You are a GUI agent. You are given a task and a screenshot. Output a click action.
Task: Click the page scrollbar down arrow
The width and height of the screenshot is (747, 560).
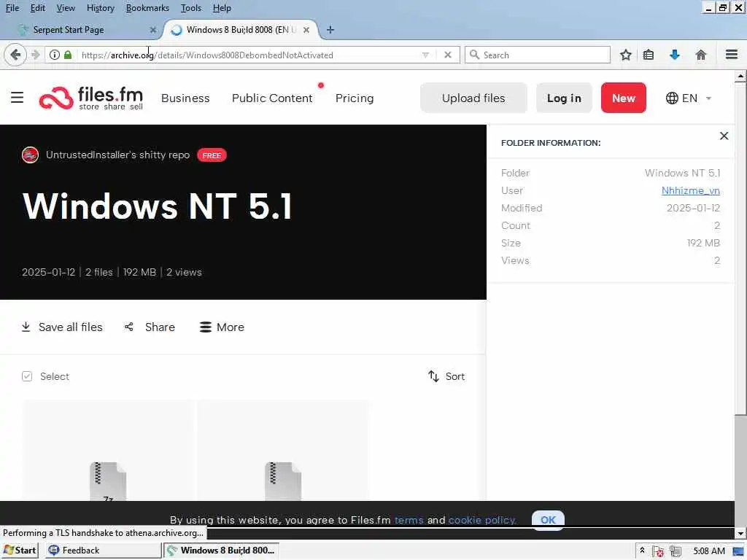click(741, 532)
